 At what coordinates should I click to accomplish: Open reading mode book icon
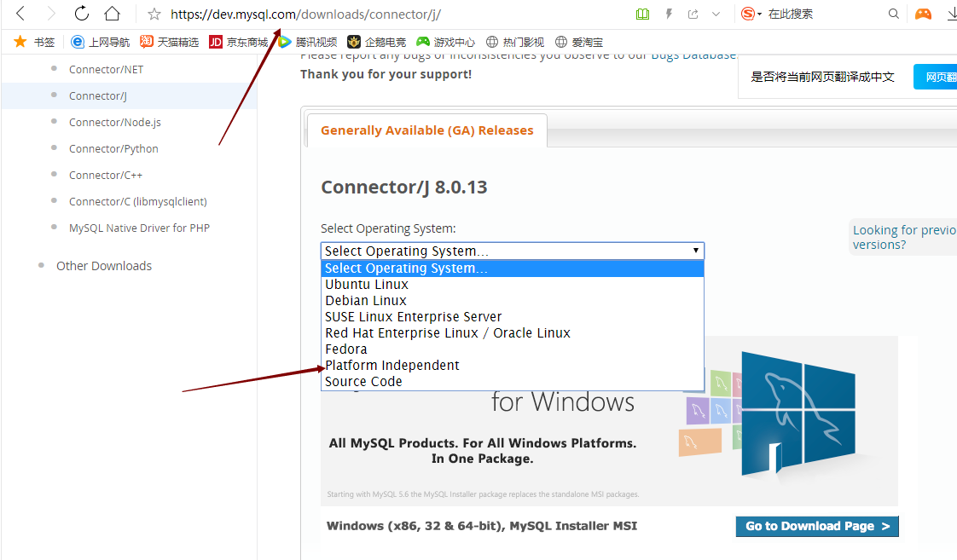pos(642,14)
